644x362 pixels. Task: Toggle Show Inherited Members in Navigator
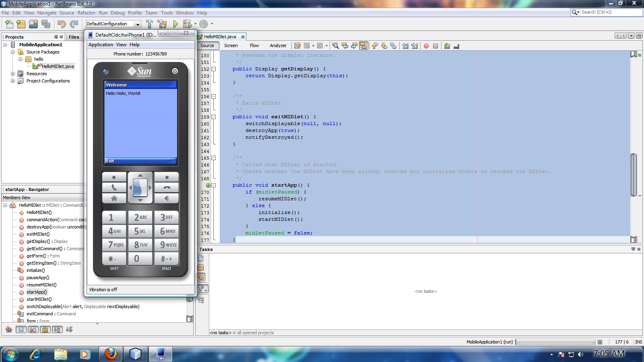9,329
